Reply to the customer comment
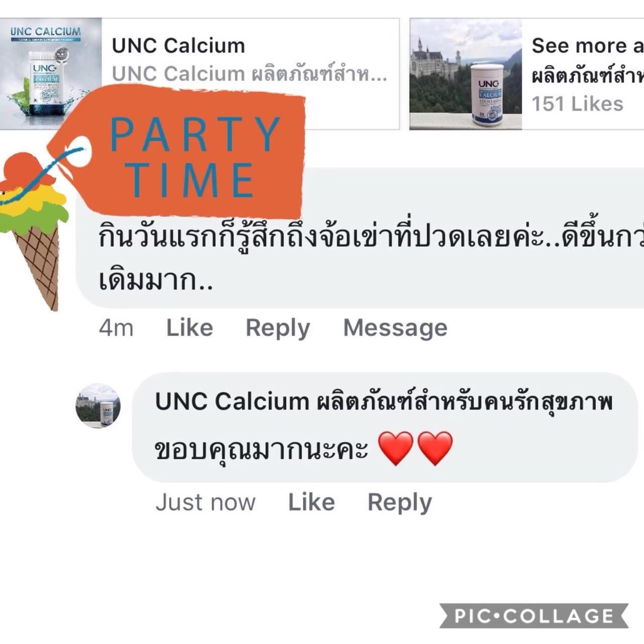 click(x=278, y=328)
